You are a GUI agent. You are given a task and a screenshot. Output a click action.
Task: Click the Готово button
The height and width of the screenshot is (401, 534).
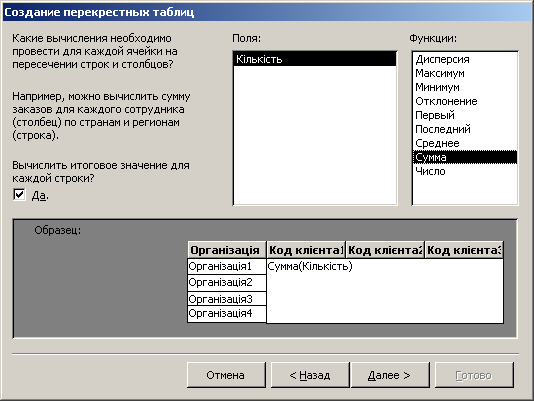click(474, 375)
